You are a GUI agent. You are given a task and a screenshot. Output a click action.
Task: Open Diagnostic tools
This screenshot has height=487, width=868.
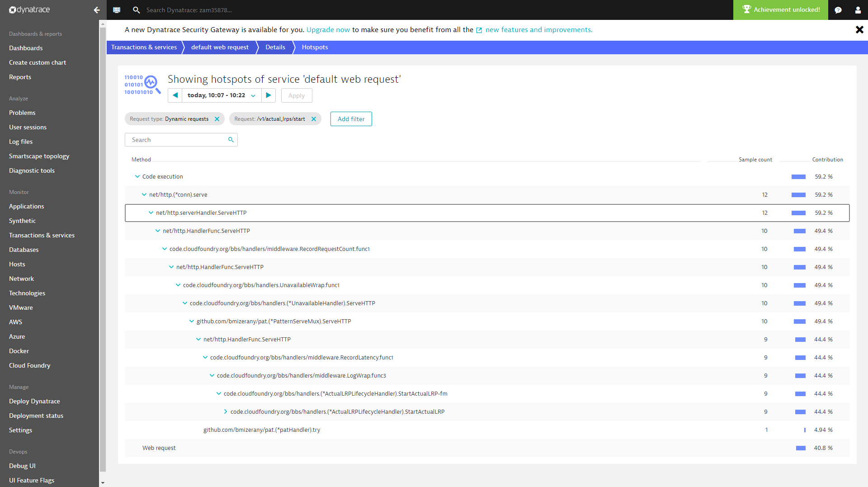pyautogui.click(x=32, y=171)
